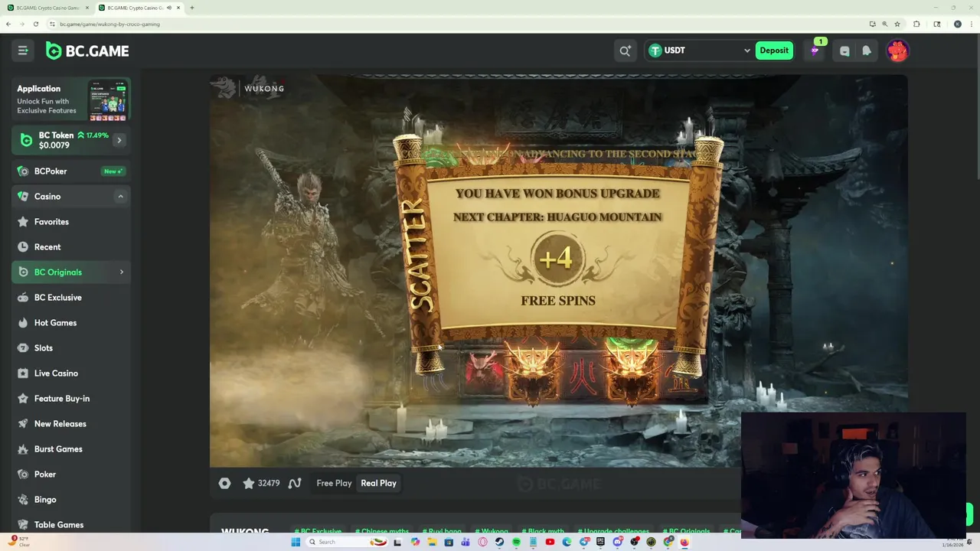Image resolution: width=980 pixels, height=551 pixels.
Task: Click the Chinese myths tag
Action: point(381,530)
